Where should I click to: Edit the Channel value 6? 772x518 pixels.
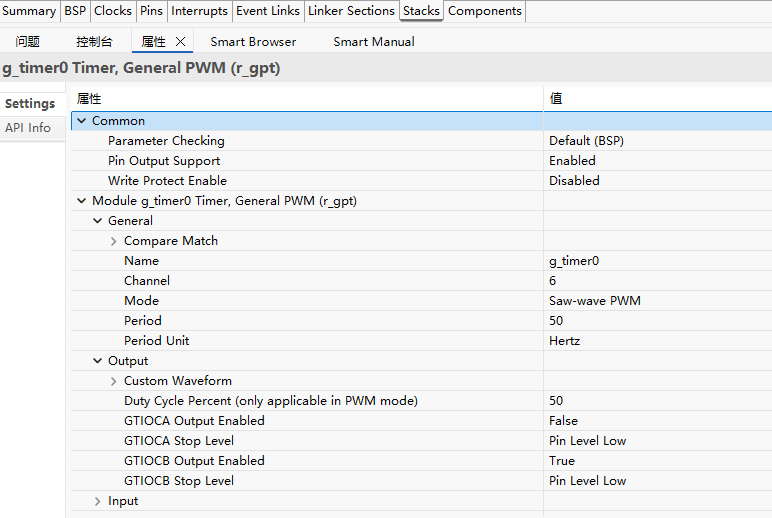[x=553, y=281]
